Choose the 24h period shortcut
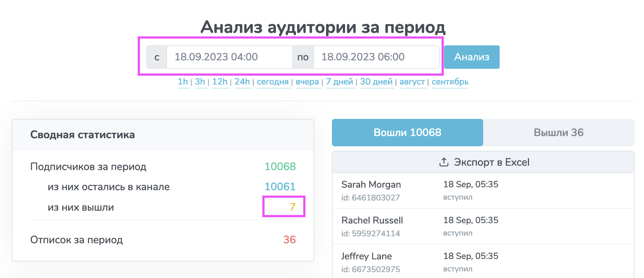The height and width of the screenshot is (278, 644). 242,82
